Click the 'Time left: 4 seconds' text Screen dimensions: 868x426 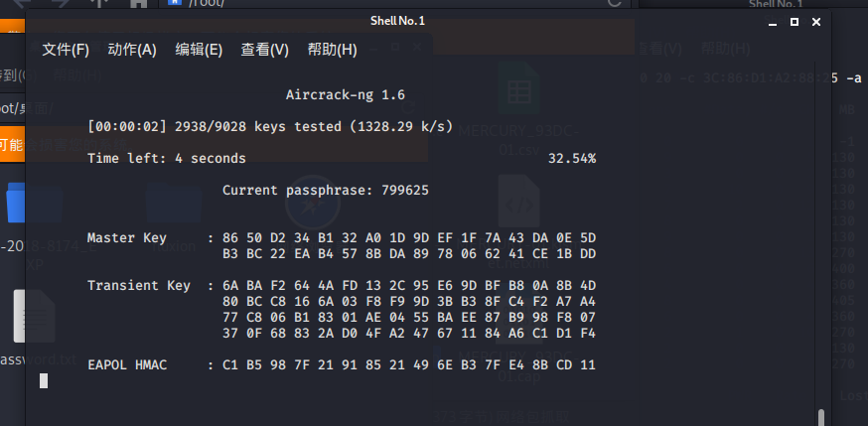pyautogui.click(x=167, y=158)
